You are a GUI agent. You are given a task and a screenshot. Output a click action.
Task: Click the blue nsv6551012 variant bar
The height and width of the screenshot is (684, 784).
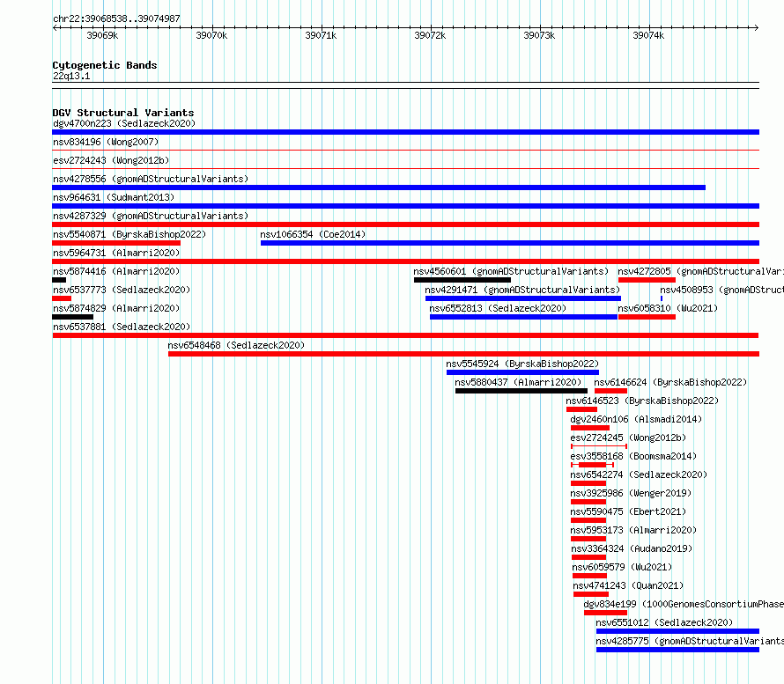point(677,631)
